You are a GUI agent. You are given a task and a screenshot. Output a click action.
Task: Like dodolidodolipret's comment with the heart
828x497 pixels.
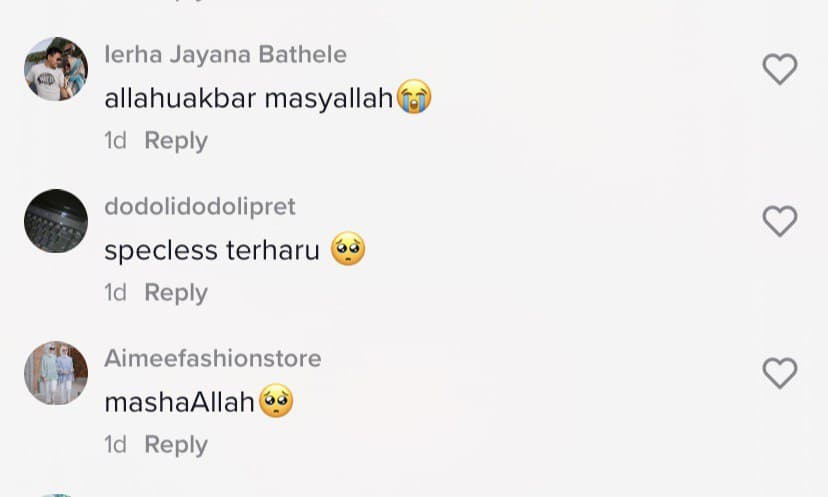780,221
